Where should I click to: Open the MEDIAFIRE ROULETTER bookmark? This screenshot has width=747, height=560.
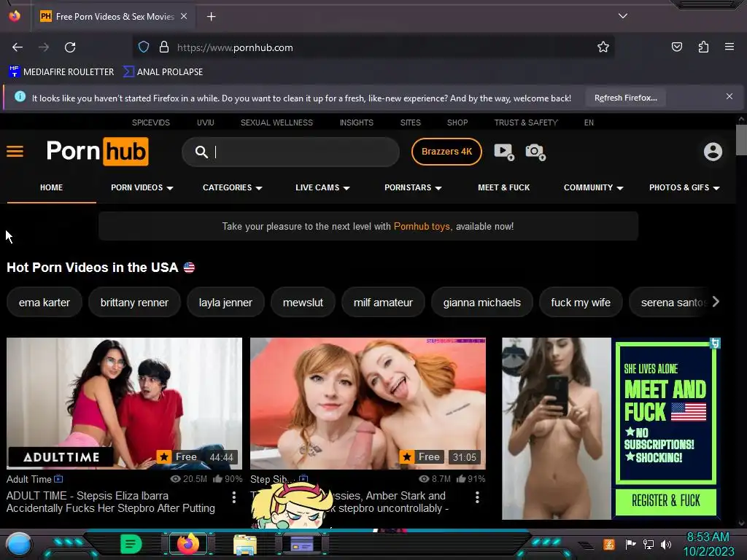(x=61, y=72)
